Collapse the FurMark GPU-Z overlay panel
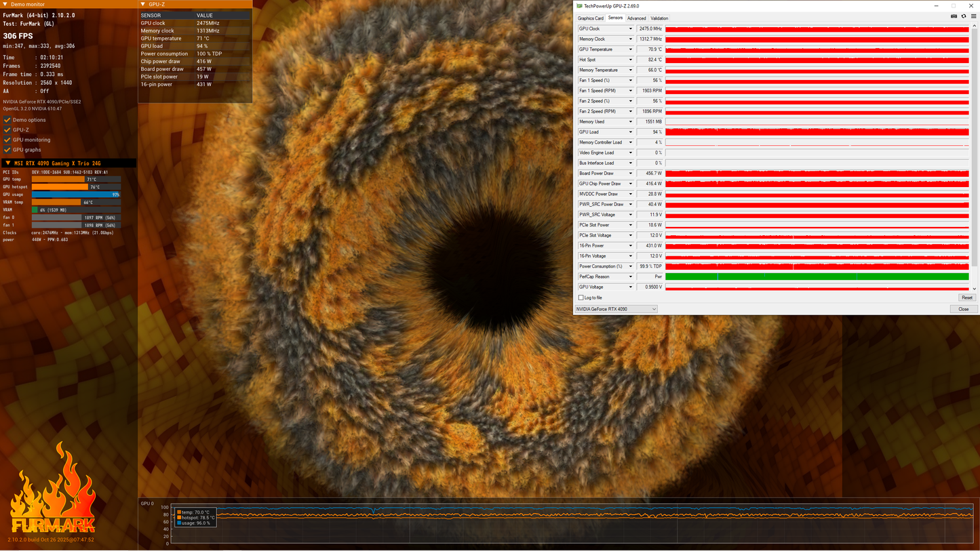Screen dimensions: 980x551 pyautogui.click(x=143, y=4)
